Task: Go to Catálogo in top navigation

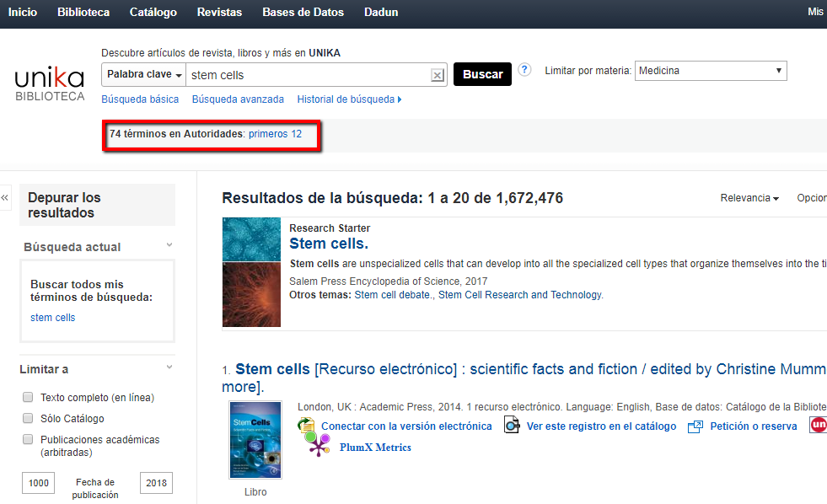Action: 153,13
